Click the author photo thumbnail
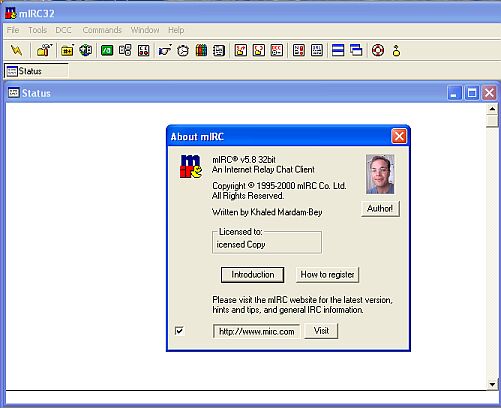 pyautogui.click(x=380, y=174)
